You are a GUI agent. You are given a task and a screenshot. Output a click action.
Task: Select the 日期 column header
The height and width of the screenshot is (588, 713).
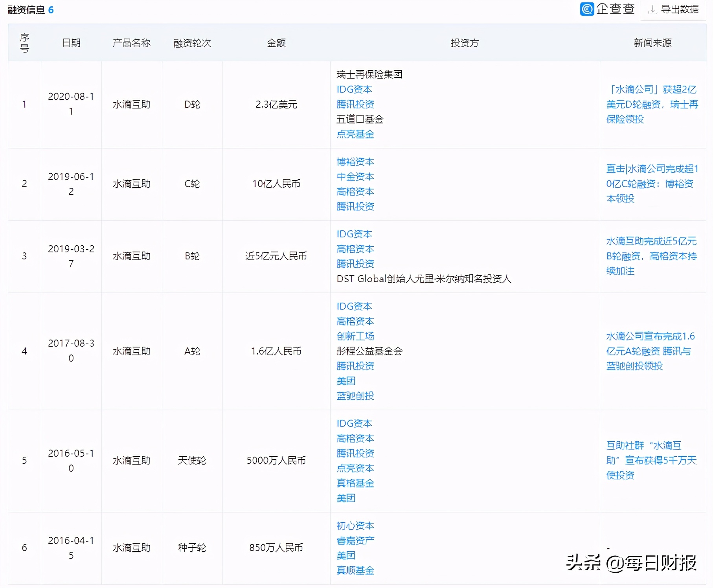coord(71,43)
